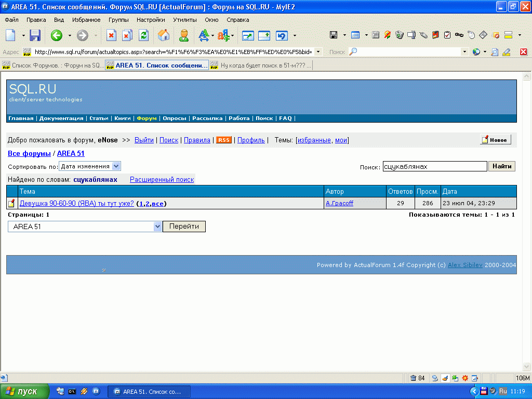This screenshot has width=532, height=399.
Task: Click the green Back arrow button
Action: coord(56,35)
